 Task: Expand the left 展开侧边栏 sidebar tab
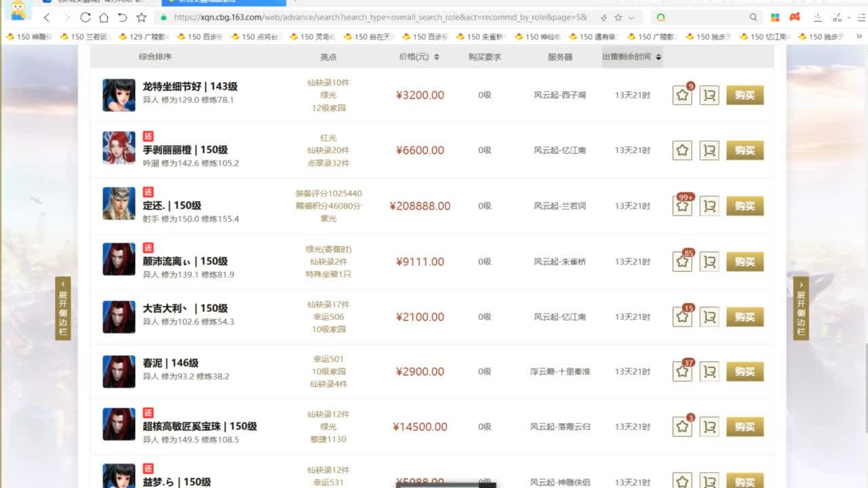(63, 308)
